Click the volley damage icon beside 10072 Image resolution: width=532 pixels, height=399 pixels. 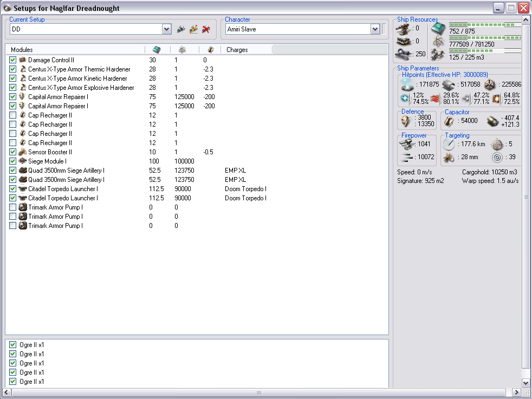point(406,157)
